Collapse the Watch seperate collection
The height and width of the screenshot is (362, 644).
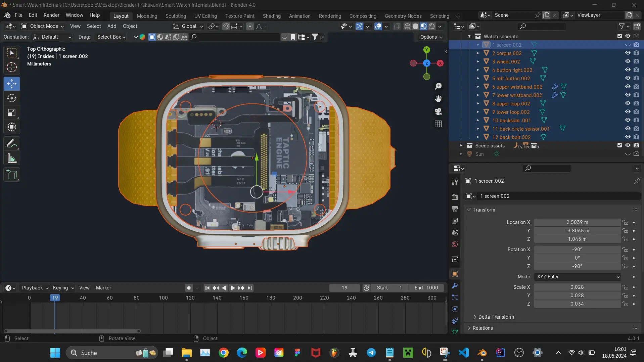pyautogui.click(x=469, y=36)
